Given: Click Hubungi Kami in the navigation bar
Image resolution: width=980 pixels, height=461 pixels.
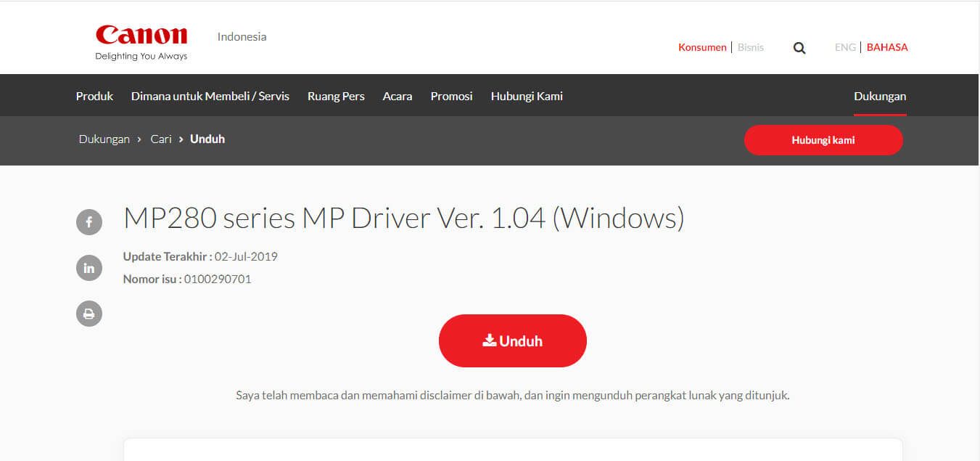Looking at the screenshot, I should (527, 96).
